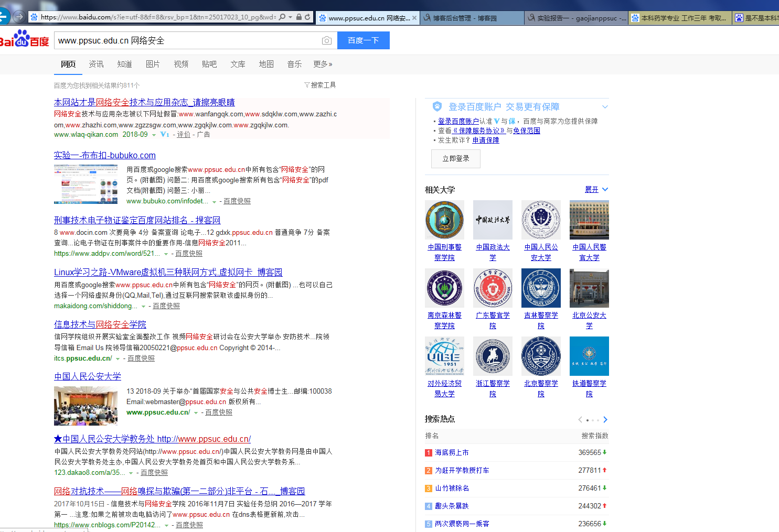This screenshot has width=779, height=532.
Task: Select the 贴吧 search category tab
Action: click(x=209, y=64)
